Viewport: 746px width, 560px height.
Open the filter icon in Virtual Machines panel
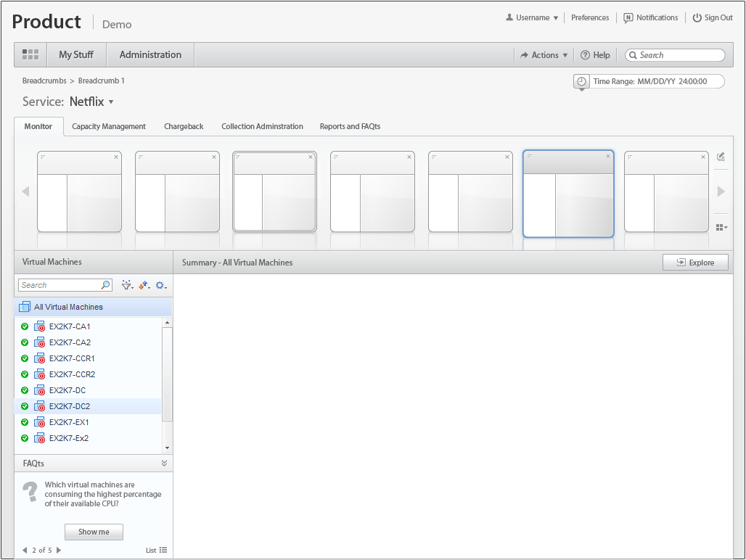127,285
